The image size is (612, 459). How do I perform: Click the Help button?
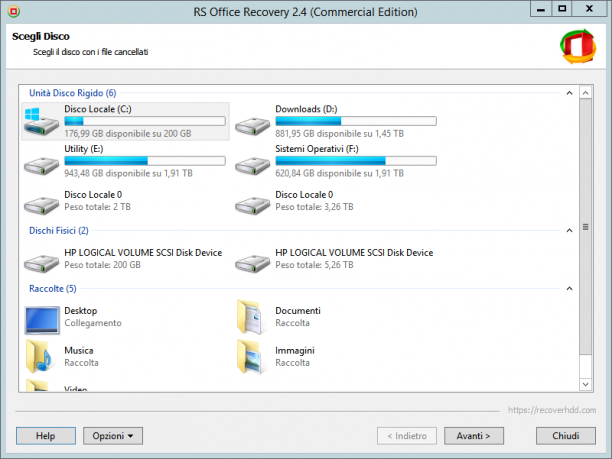click(46, 436)
